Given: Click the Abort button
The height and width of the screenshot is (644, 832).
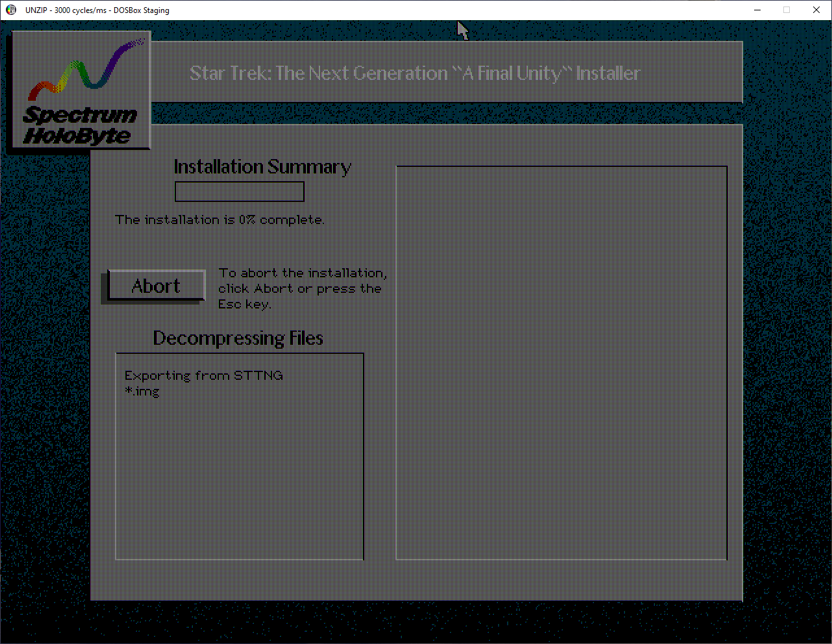Looking at the screenshot, I should click(156, 286).
